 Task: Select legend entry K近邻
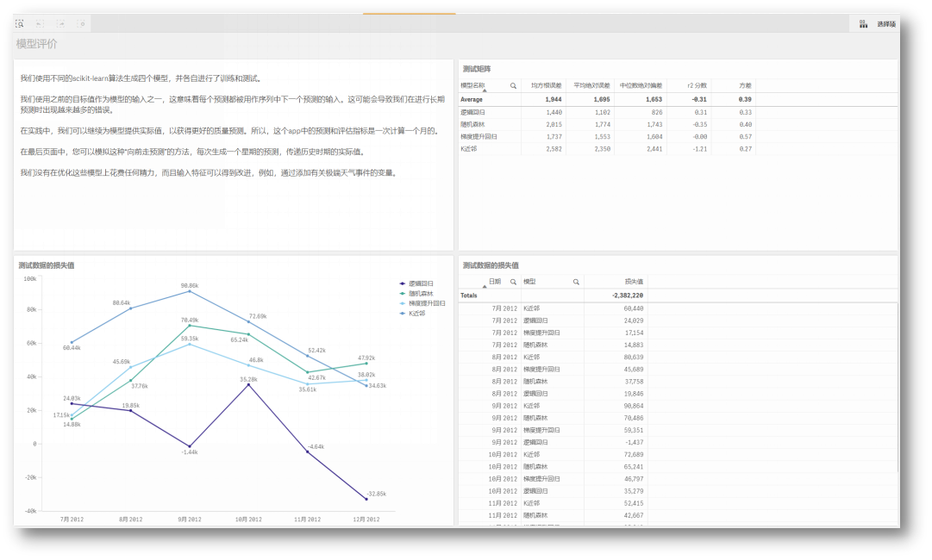click(x=412, y=314)
